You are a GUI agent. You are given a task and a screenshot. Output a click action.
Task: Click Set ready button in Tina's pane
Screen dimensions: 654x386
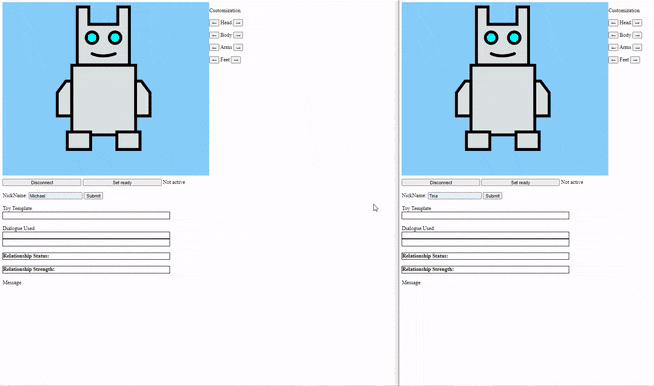tap(520, 182)
